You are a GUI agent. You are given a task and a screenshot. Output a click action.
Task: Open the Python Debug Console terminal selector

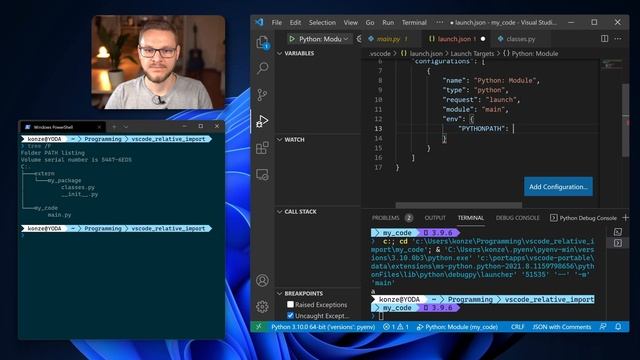point(583,218)
